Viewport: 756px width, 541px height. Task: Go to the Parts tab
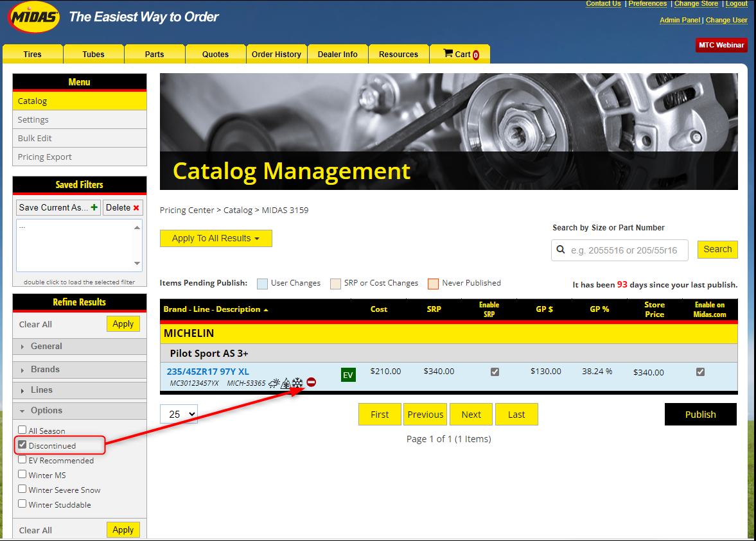coord(154,54)
